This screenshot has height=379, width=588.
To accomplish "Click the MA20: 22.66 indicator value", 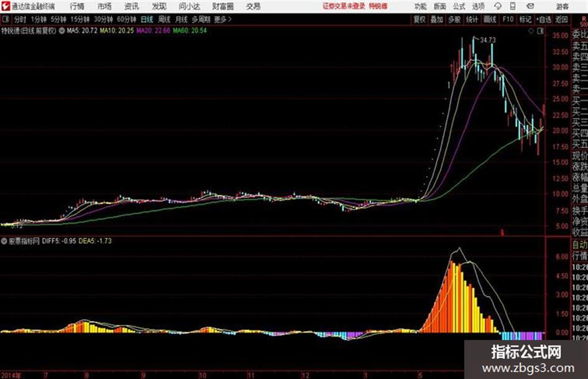I will coord(153,30).
